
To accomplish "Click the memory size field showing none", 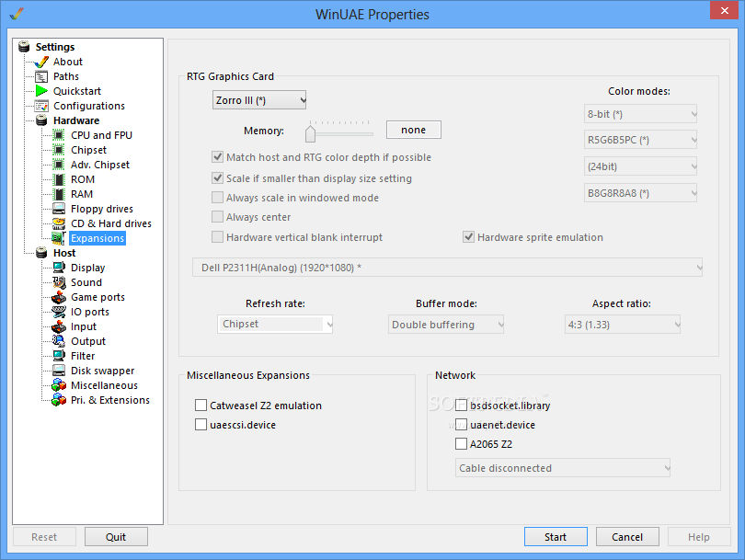I will (413, 130).
